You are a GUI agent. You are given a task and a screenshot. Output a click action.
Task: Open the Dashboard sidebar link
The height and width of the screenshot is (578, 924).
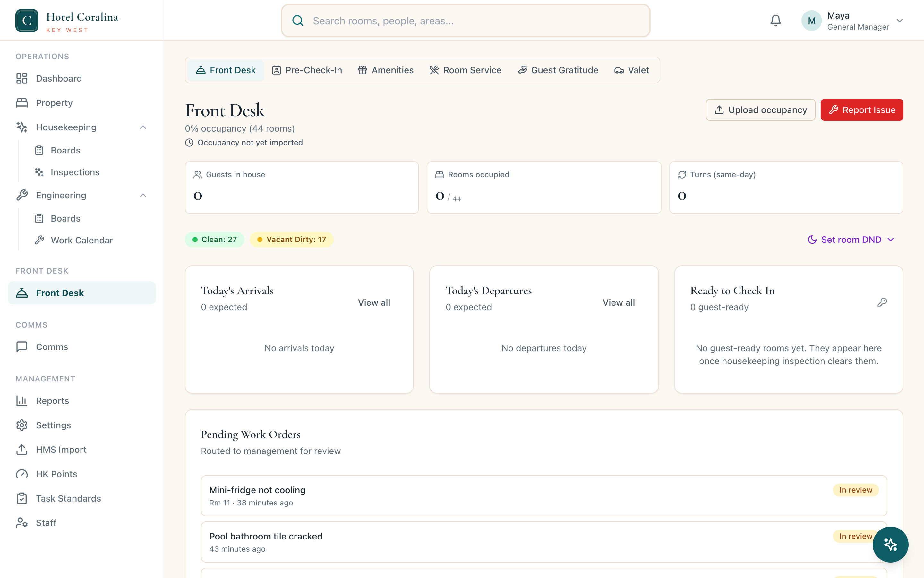[82, 78]
